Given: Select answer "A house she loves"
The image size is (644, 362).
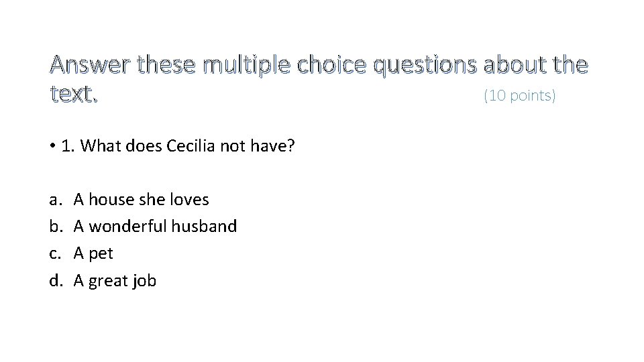Looking at the screenshot, I should coord(141,199).
